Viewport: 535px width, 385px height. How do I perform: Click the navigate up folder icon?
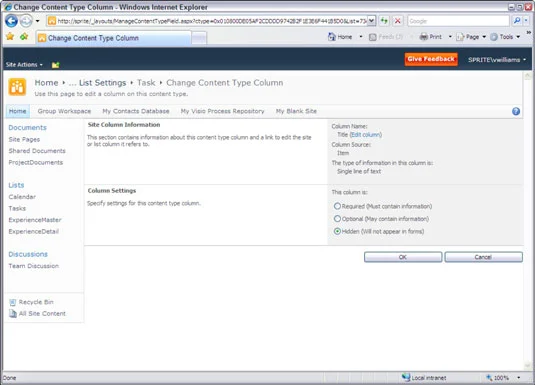click(x=55, y=65)
